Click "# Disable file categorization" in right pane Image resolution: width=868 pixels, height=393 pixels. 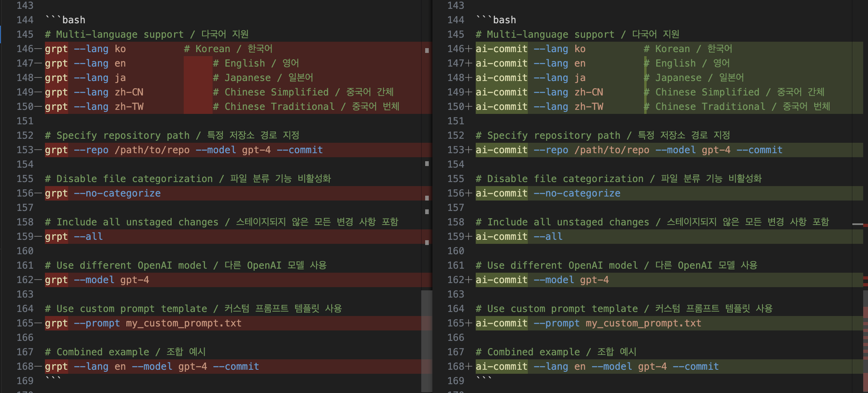pos(560,179)
